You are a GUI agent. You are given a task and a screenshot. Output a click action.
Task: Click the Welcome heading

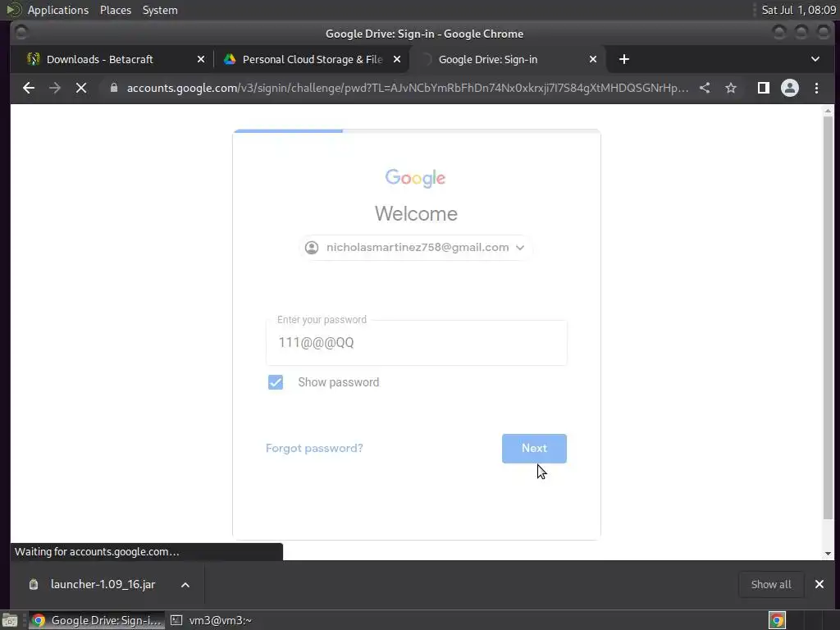(416, 214)
